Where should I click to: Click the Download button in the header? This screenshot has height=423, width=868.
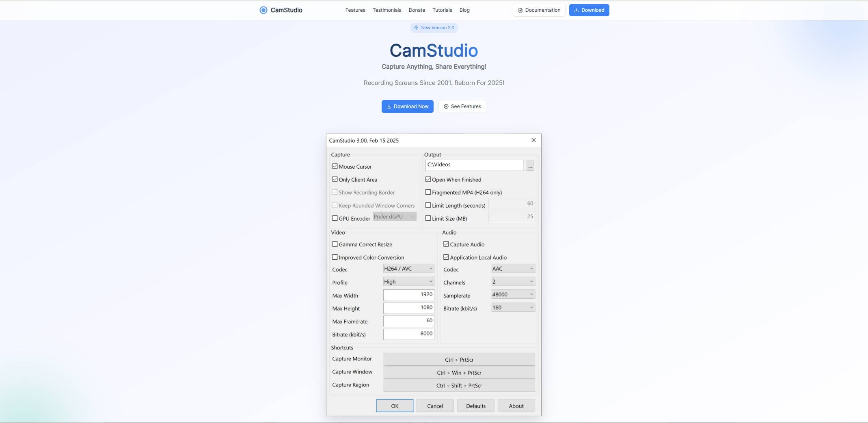[589, 10]
